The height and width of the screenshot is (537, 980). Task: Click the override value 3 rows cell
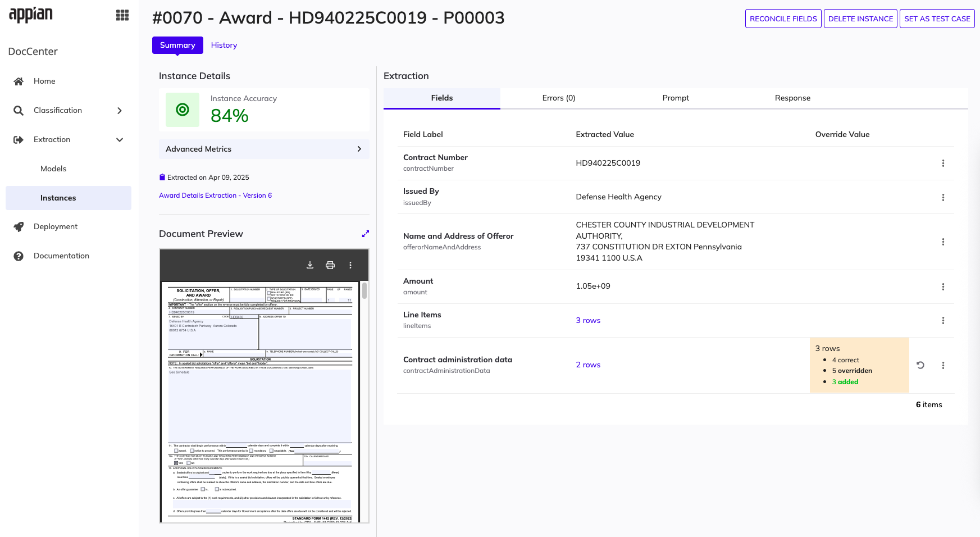[859, 365]
